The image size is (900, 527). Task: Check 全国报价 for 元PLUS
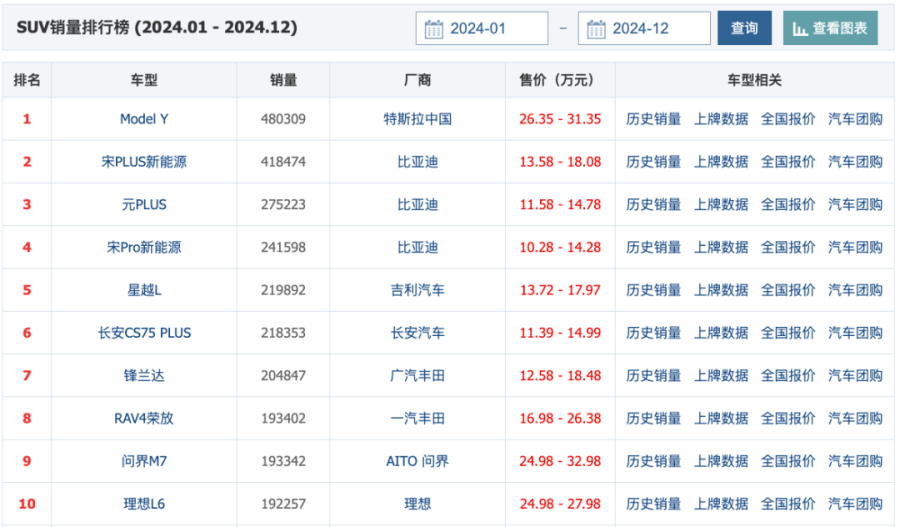click(x=788, y=205)
